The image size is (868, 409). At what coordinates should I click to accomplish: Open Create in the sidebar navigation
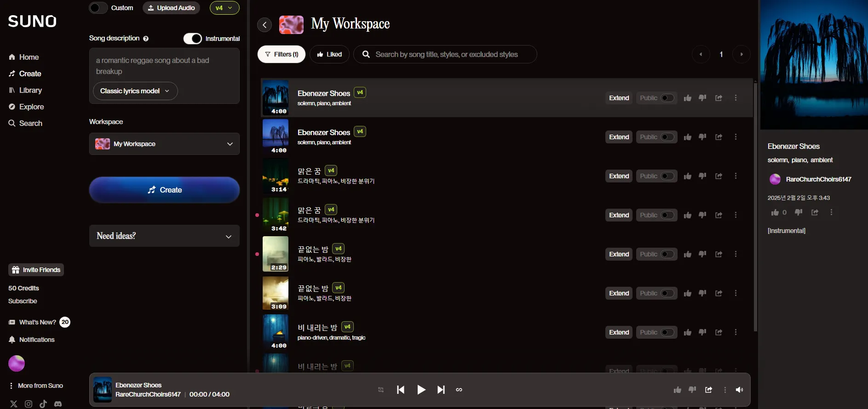point(25,74)
